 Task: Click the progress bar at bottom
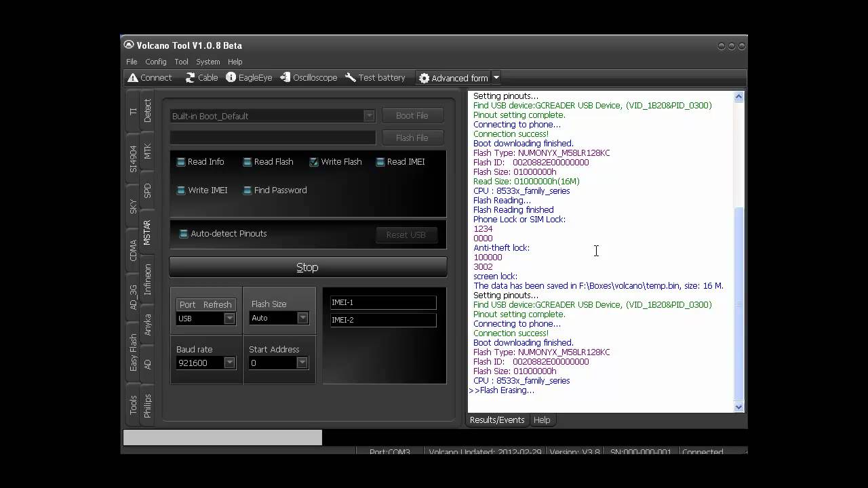click(x=222, y=438)
